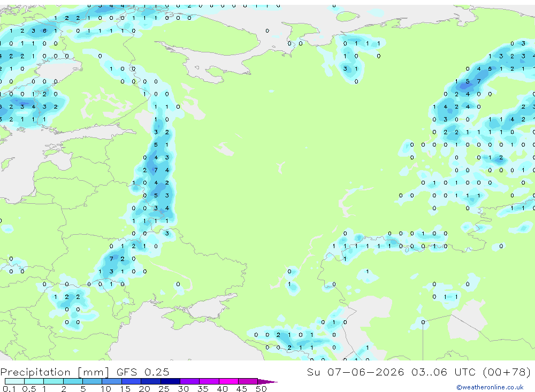Screen dimensions: 535x392
Task: Click the '30' legend scale label
Action: (183, 389)
